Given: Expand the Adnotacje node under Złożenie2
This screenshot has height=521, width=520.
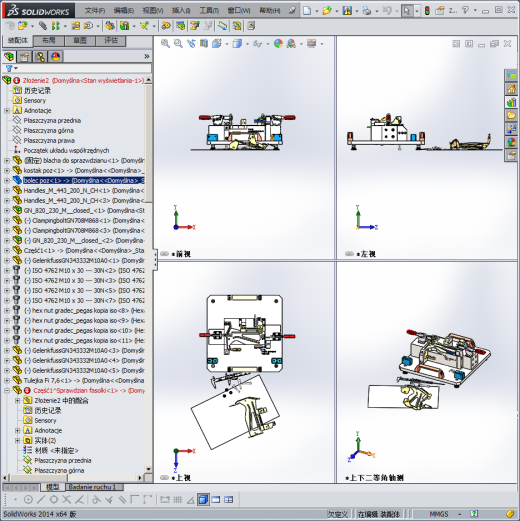Looking at the screenshot, I should click(7, 111).
